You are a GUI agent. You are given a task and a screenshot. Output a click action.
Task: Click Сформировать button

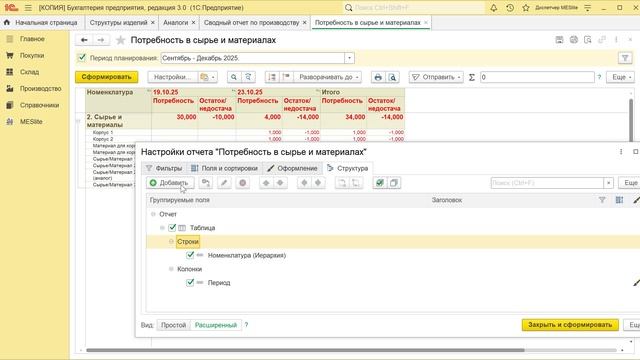pyautogui.click(x=107, y=77)
